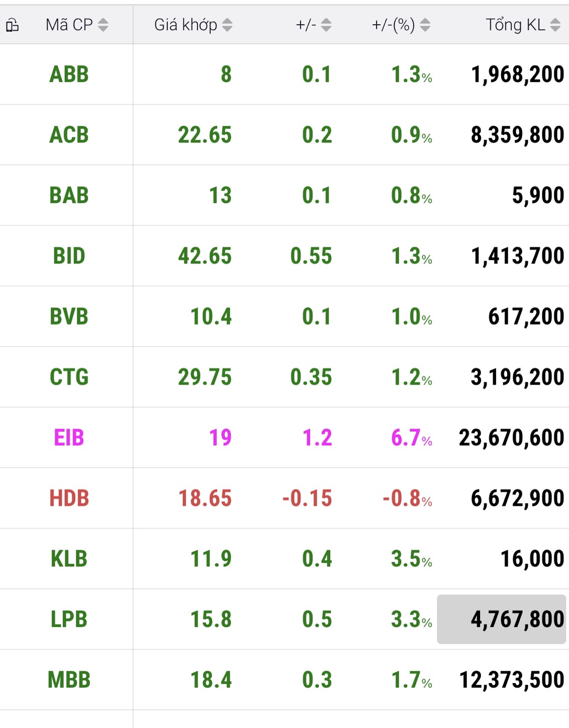Image resolution: width=569 pixels, height=728 pixels.
Task: Click MBB volume 12,373,500
Action: [x=512, y=680]
